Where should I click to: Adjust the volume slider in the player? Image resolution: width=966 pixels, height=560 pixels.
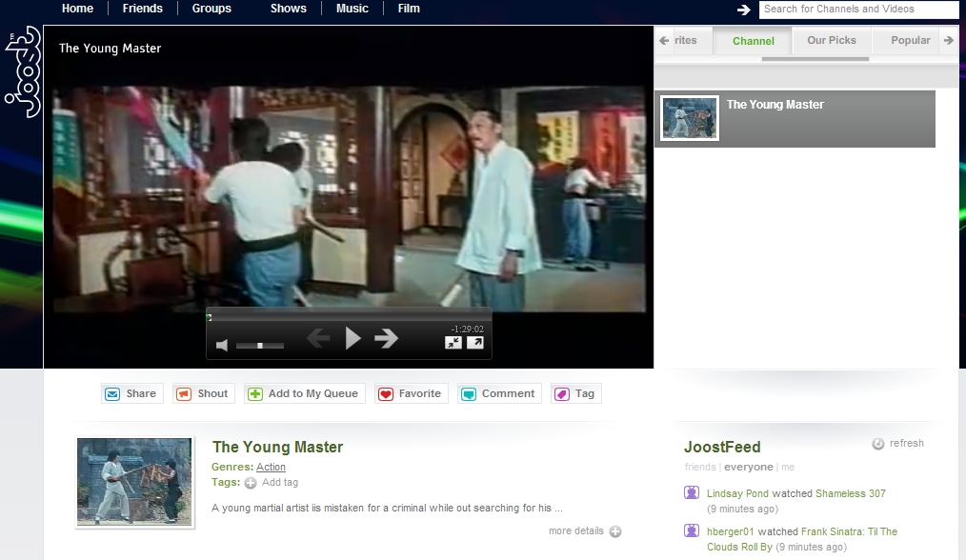260,346
